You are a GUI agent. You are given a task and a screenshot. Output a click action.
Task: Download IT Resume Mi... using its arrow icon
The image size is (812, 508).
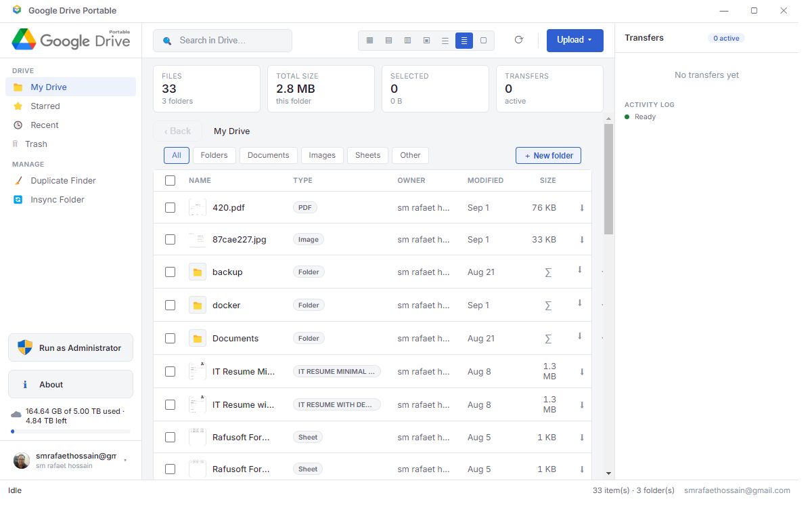[x=582, y=372]
